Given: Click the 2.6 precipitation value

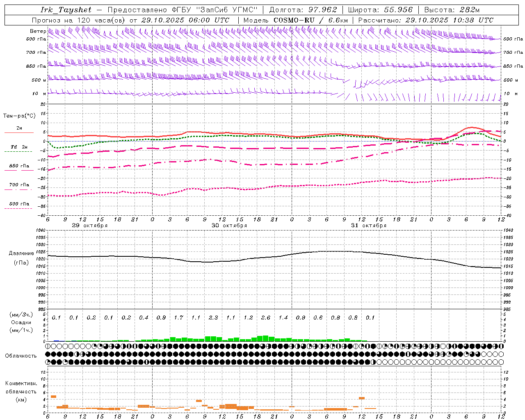Looking at the screenshot, I should coord(266,318).
